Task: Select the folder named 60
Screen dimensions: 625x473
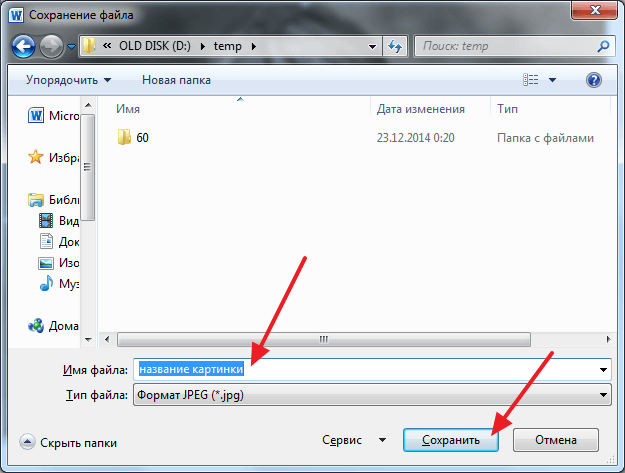Action: pyautogui.click(x=133, y=137)
